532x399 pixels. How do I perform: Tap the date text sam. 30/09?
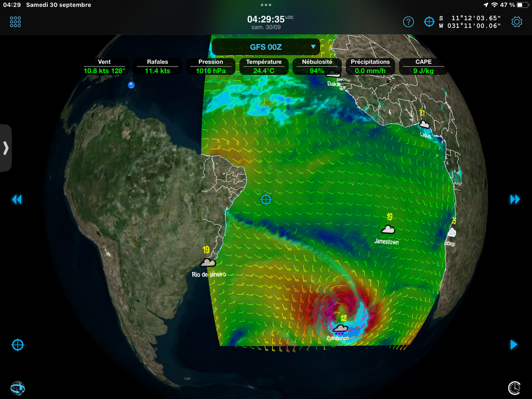tap(266, 27)
